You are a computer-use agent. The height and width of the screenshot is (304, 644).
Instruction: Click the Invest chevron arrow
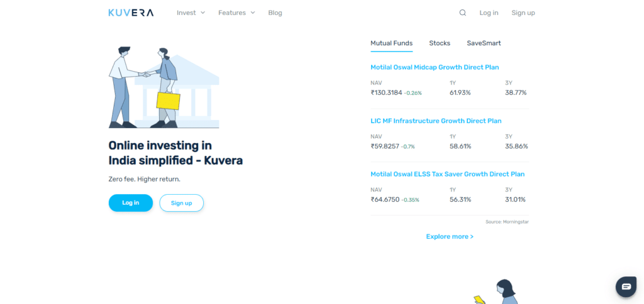click(x=203, y=13)
